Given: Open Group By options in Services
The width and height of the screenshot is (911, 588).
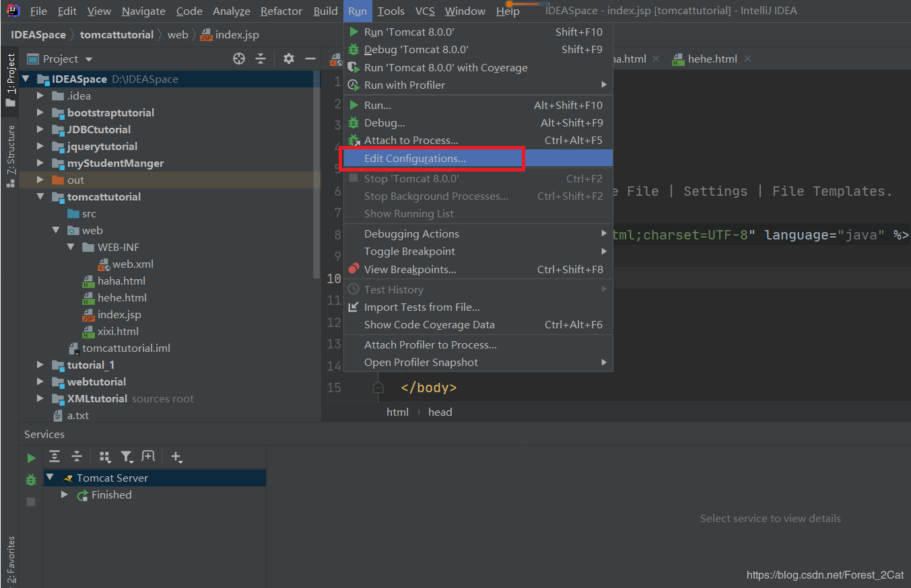Looking at the screenshot, I should [x=104, y=457].
